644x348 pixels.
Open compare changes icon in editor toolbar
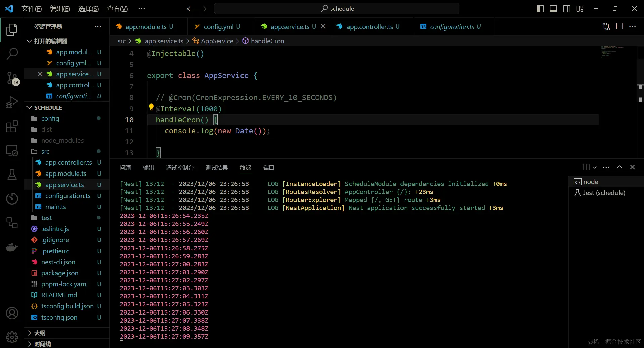pos(606,26)
